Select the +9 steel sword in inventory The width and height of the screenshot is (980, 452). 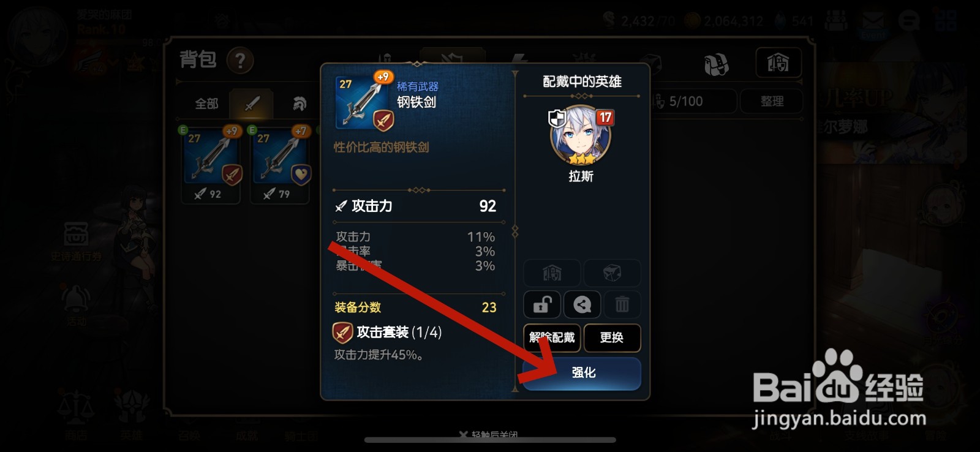211,164
